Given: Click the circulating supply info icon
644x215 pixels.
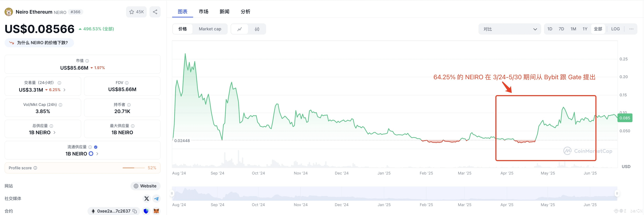Looking at the screenshot, I should (90, 147).
